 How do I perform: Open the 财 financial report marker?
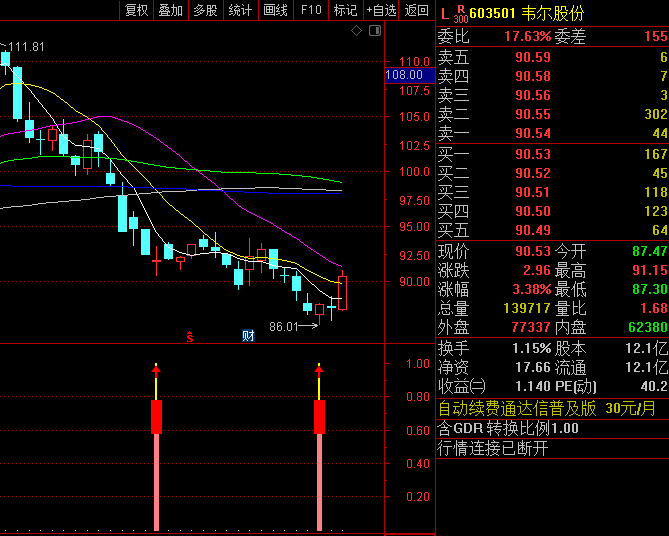click(248, 336)
